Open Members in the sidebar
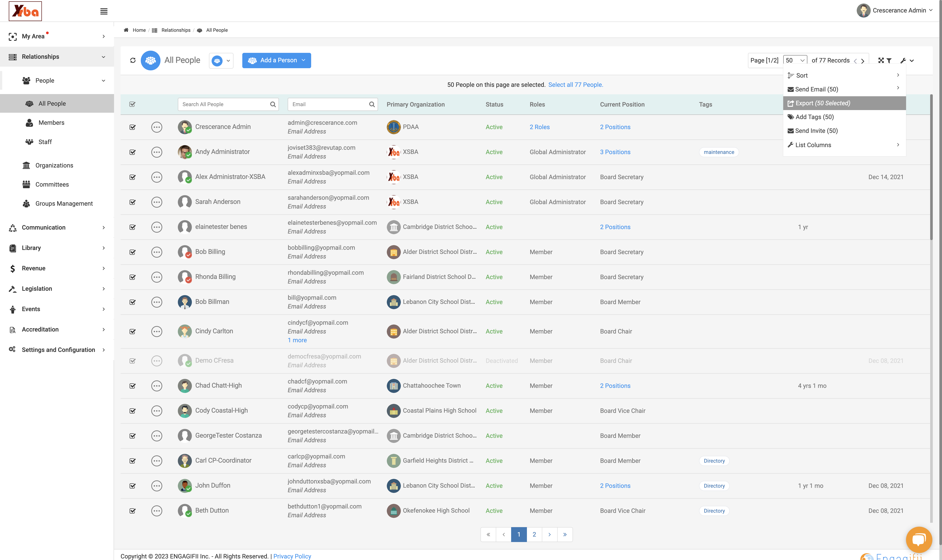The height and width of the screenshot is (560, 942). 51,123
